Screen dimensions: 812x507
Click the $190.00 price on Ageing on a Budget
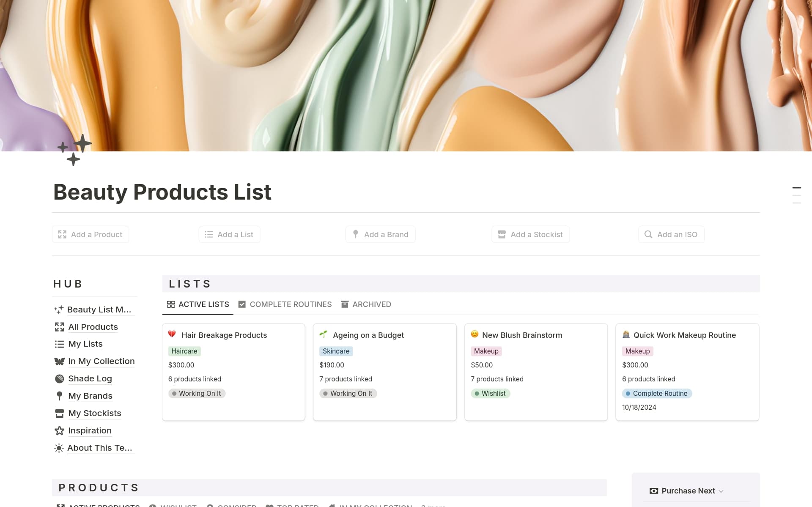(x=332, y=365)
